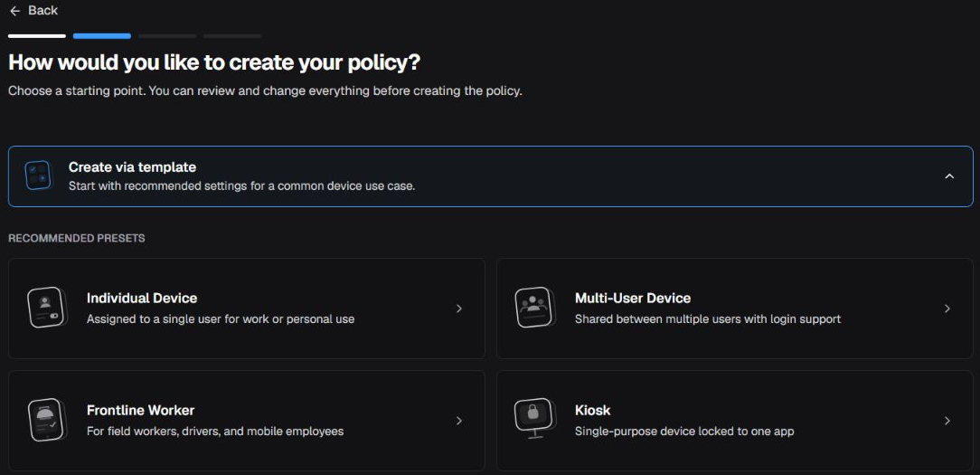Click the Kiosk lock screen icon
Viewport: 980px width, 475px height.
click(x=534, y=418)
